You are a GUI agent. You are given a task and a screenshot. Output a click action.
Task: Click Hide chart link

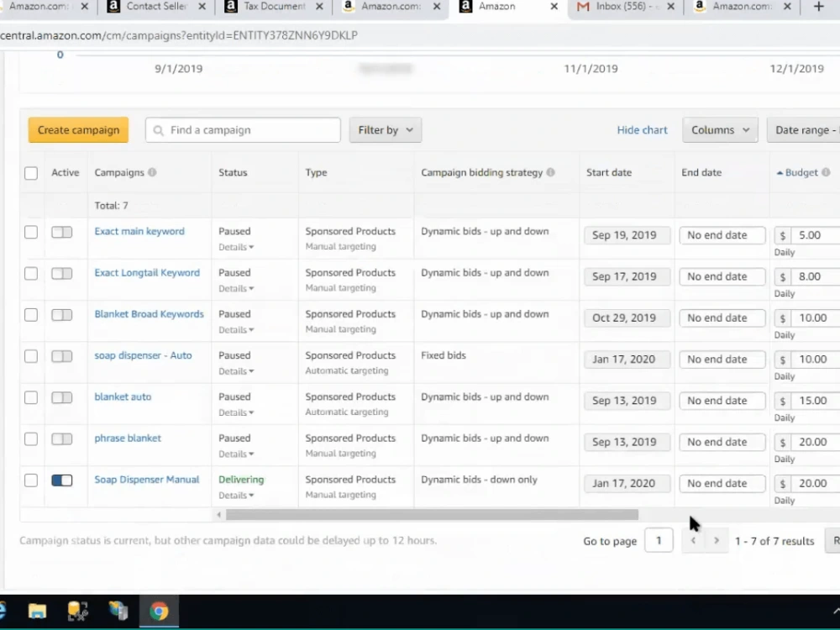(642, 130)
